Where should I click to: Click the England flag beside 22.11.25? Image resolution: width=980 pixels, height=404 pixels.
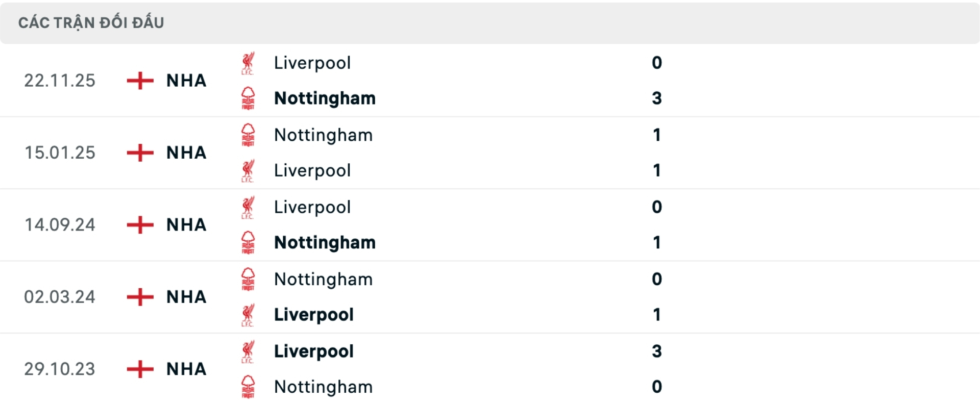click(139, 81)
